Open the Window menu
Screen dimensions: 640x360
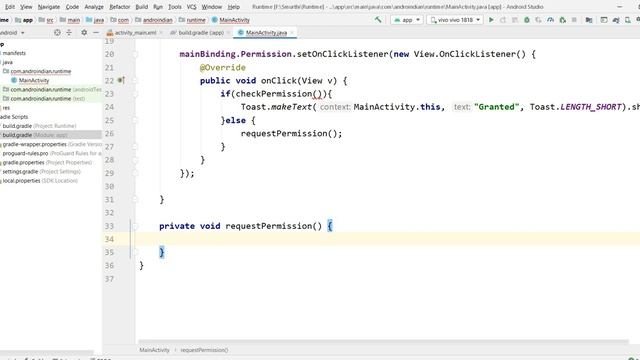click(212, 7)
